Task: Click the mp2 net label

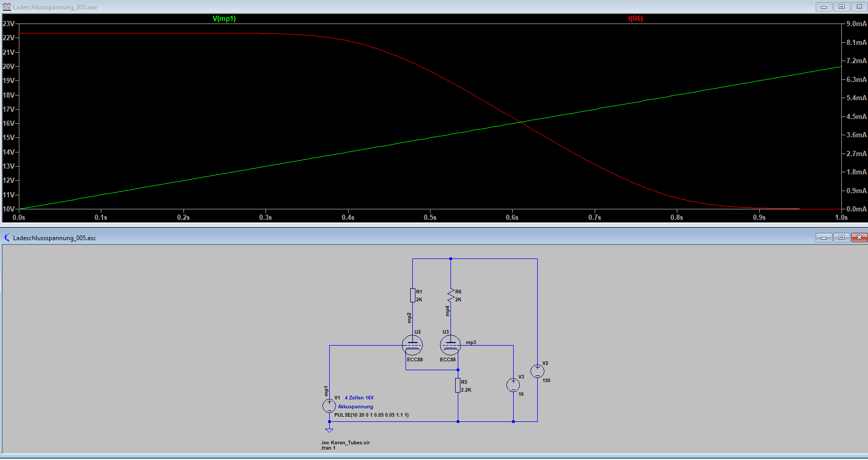Action: click(x=409, y=317)
